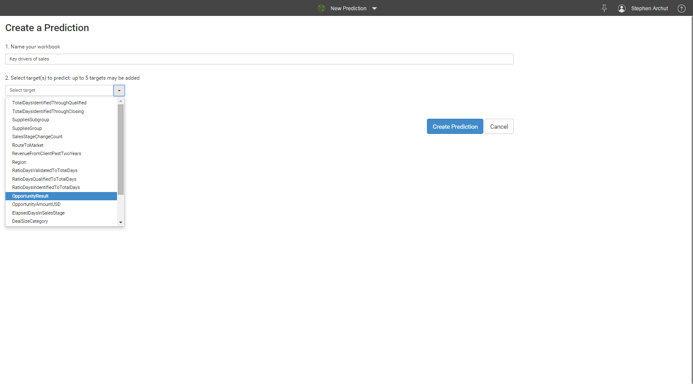Click the New Prediction title text
Image resolution: width=693 pixels, height=389 pixels.
coord(348,8)
